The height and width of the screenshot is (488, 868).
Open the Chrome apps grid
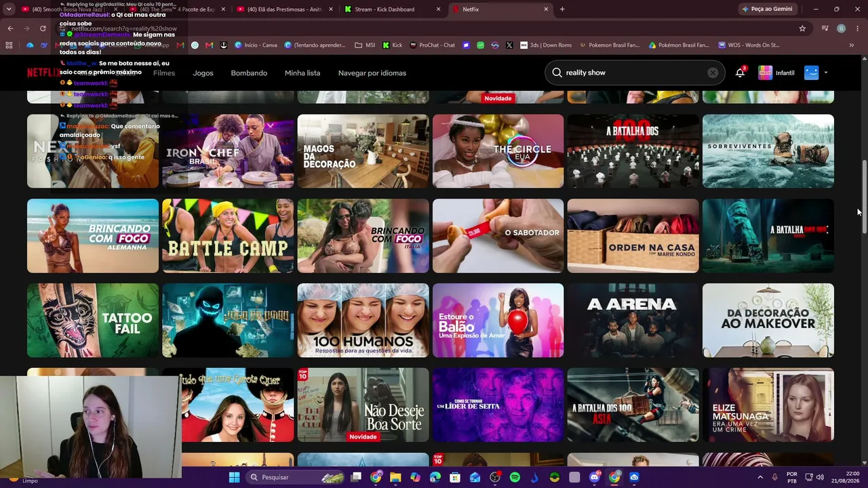pyautogui.click(x=9, y=45)
